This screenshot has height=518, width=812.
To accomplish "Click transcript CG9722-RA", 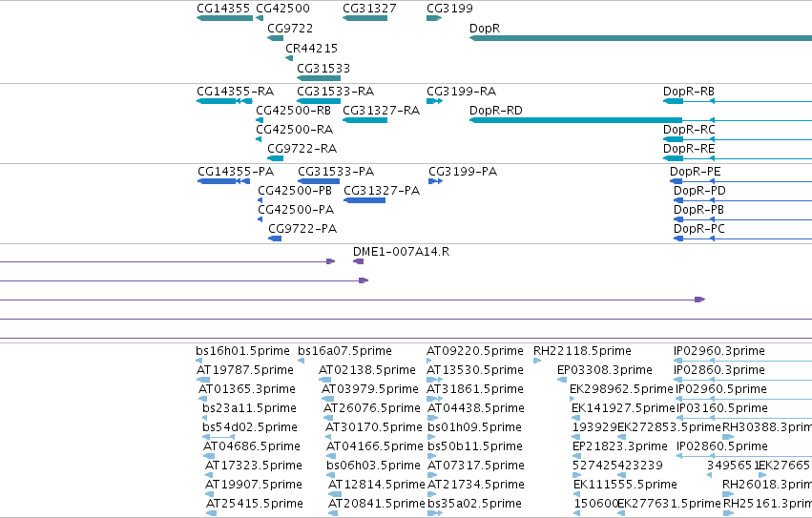I will coord(276,158).
